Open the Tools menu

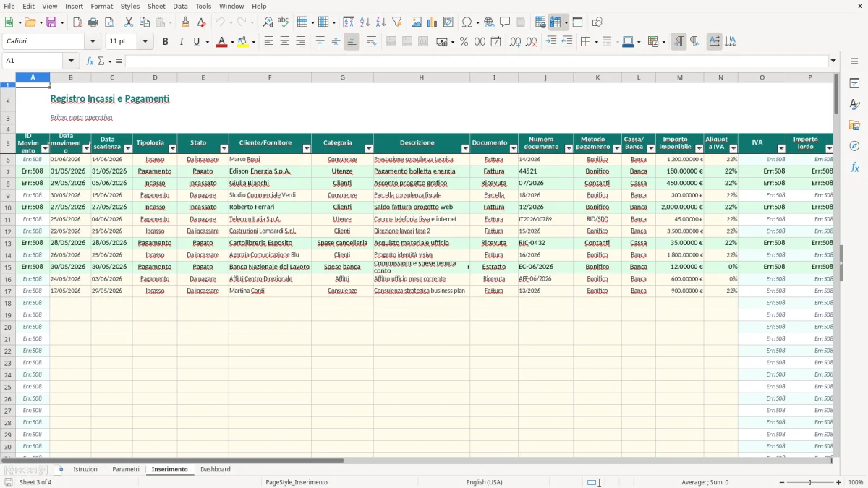coord(203,6)
